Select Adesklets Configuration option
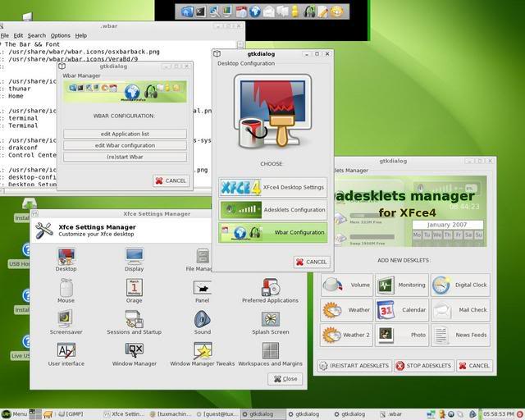Screen dimensions: 525x420 point(272,209)
